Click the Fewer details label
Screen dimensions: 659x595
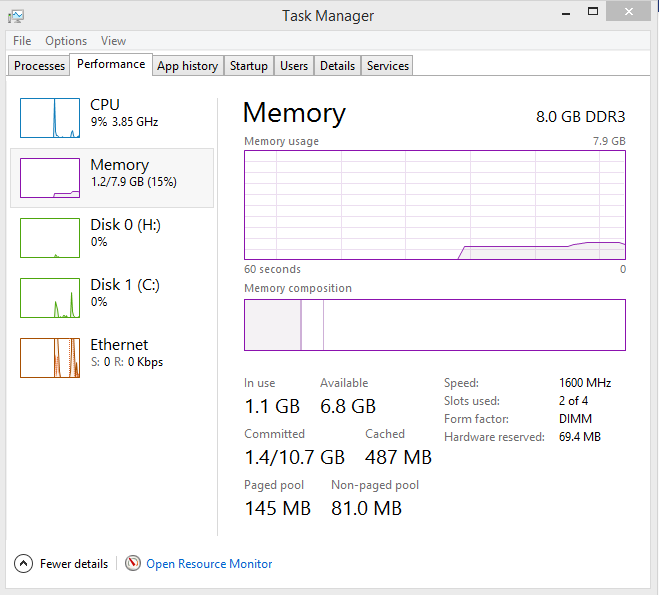[x=74, y=563]
